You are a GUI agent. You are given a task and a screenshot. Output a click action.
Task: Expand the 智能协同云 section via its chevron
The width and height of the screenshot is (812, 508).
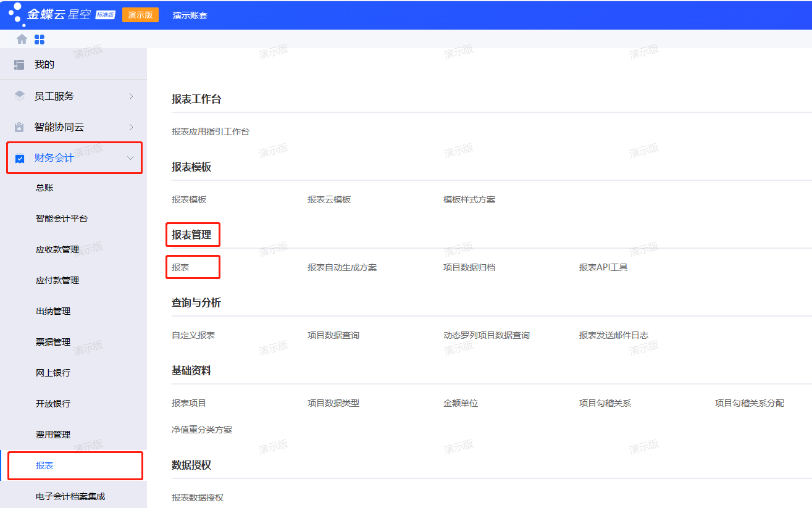130,127
